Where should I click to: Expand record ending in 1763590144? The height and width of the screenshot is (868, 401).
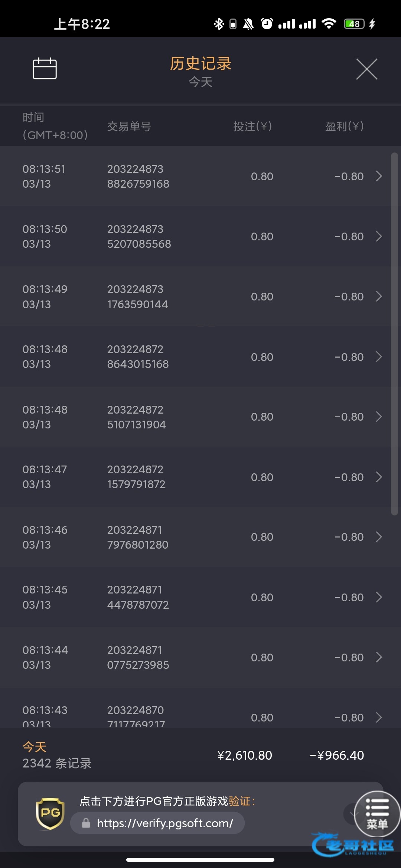coord(379,296)
